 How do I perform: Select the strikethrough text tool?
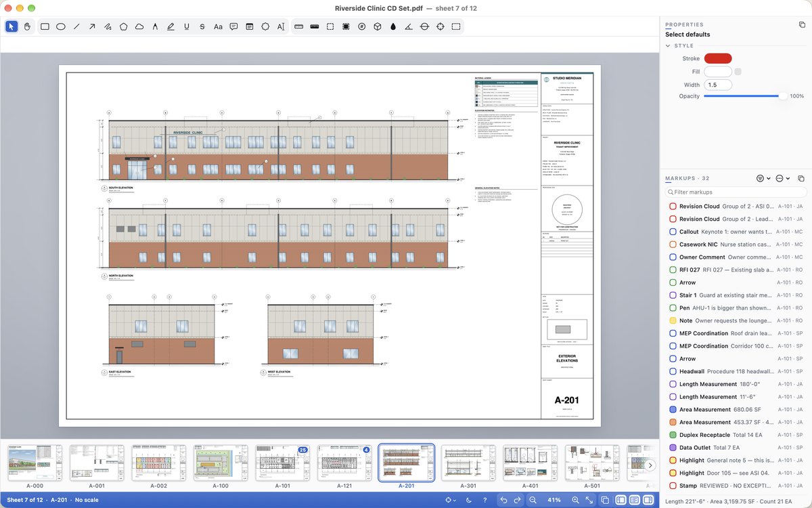tap(202, 26)
